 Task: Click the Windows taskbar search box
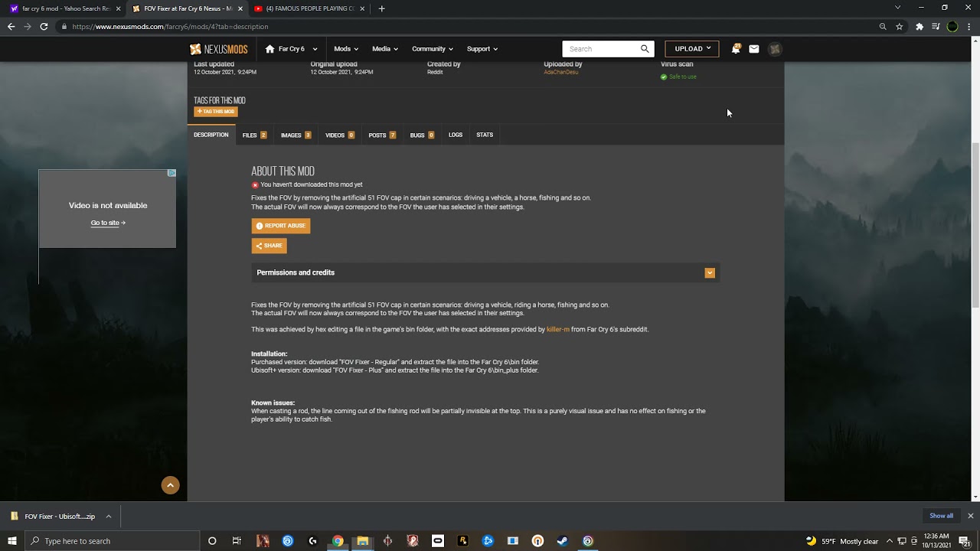[113, 541]
